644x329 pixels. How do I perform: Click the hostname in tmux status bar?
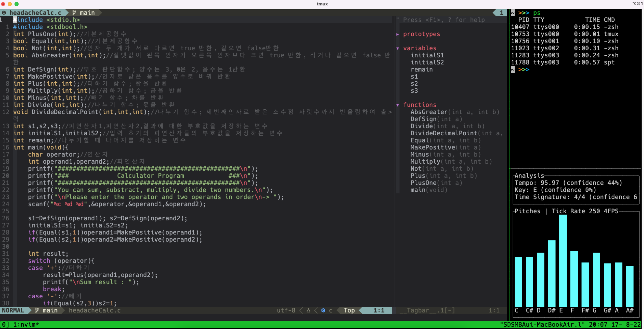pos(542,325)
